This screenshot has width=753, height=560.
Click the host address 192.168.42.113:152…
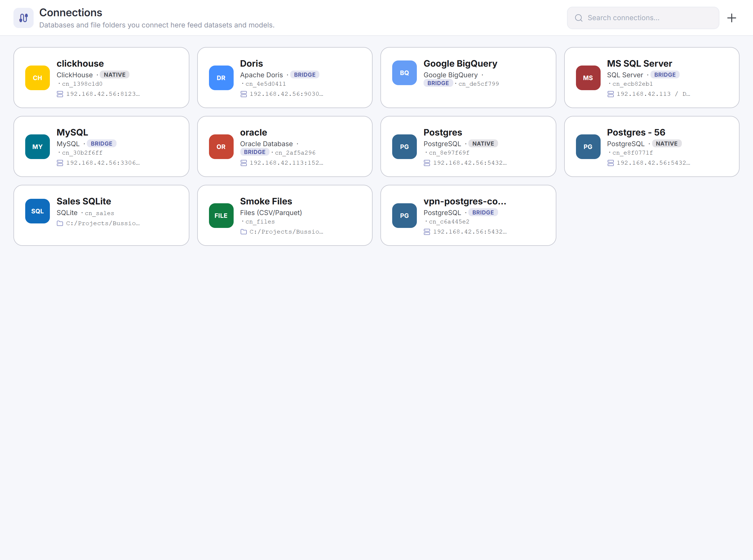(286, 163)
